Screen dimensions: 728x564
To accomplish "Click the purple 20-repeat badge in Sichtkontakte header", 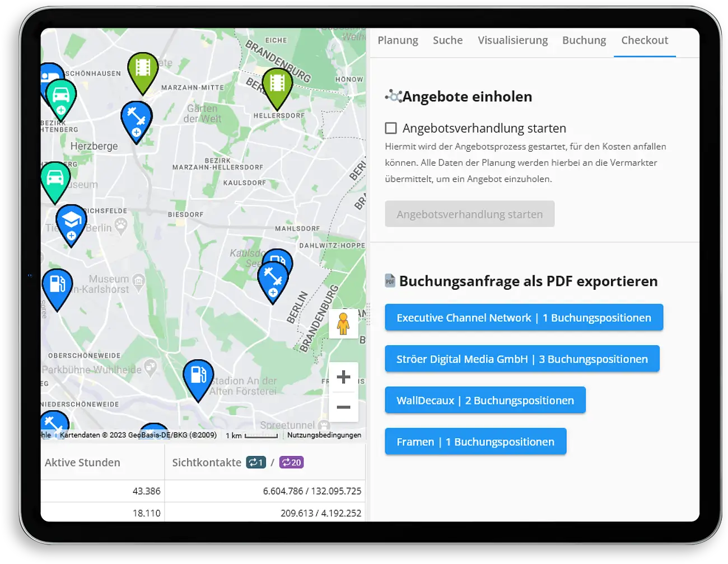I will pyautogui.click(x=291, y=462).
